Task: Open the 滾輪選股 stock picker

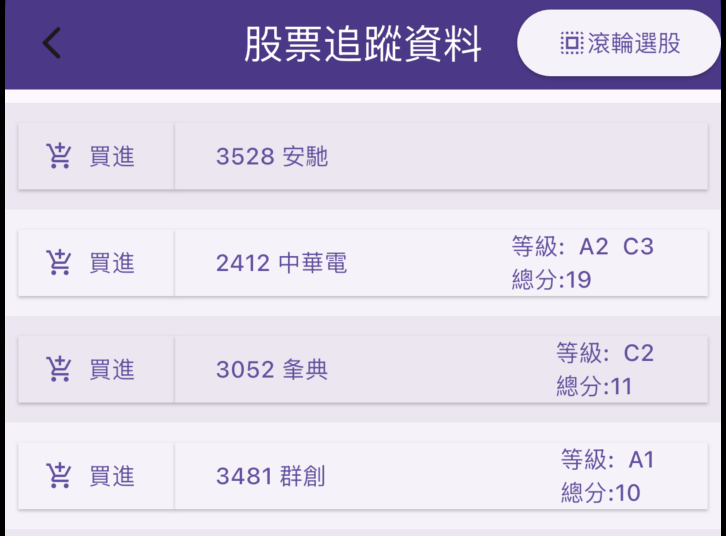Action: (x=620, y=44)
